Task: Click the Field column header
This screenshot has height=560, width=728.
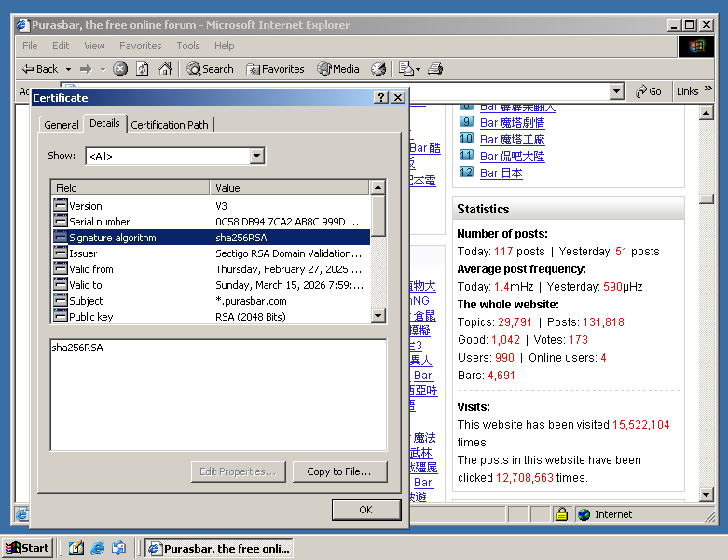Action: tap(130, 187)
